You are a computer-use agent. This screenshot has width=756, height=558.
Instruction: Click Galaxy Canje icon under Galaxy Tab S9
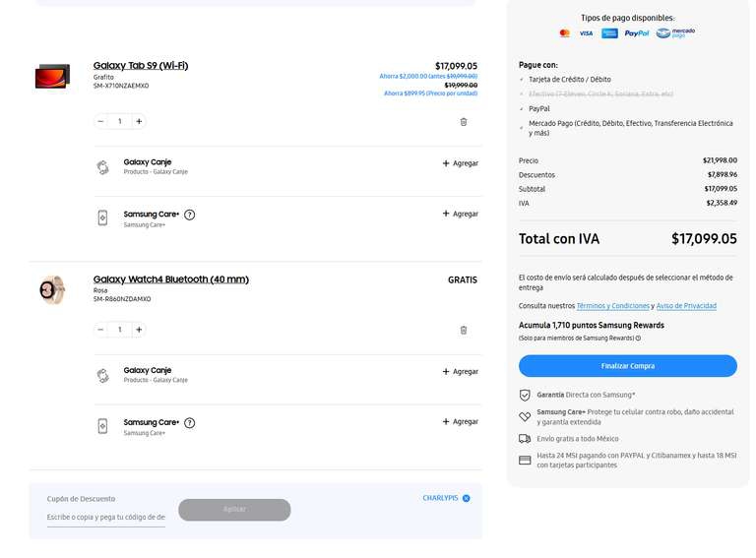coord(102,167)
